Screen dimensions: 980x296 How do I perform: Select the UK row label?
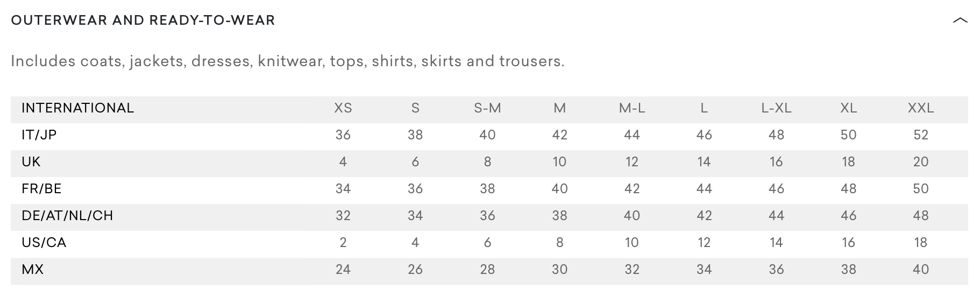[31, 162]
